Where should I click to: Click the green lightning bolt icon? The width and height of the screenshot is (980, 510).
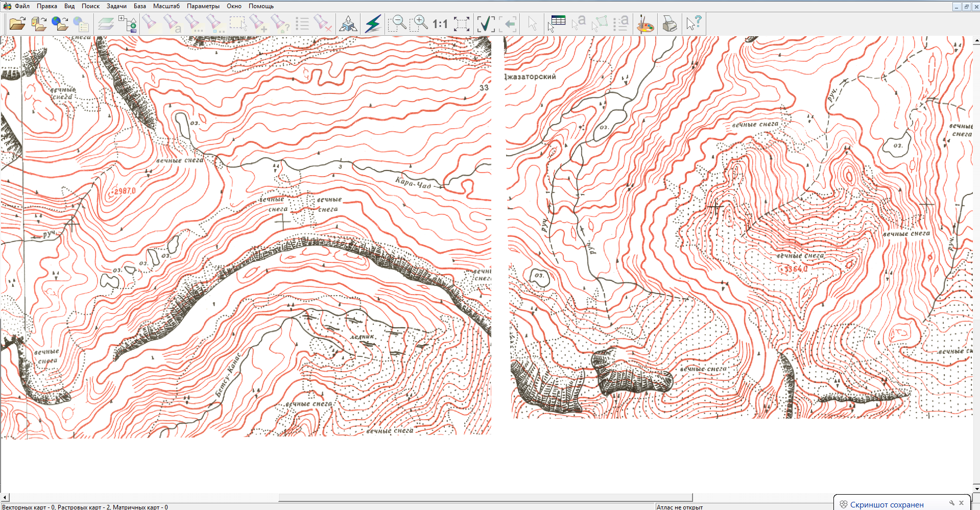tap(373, 24)
